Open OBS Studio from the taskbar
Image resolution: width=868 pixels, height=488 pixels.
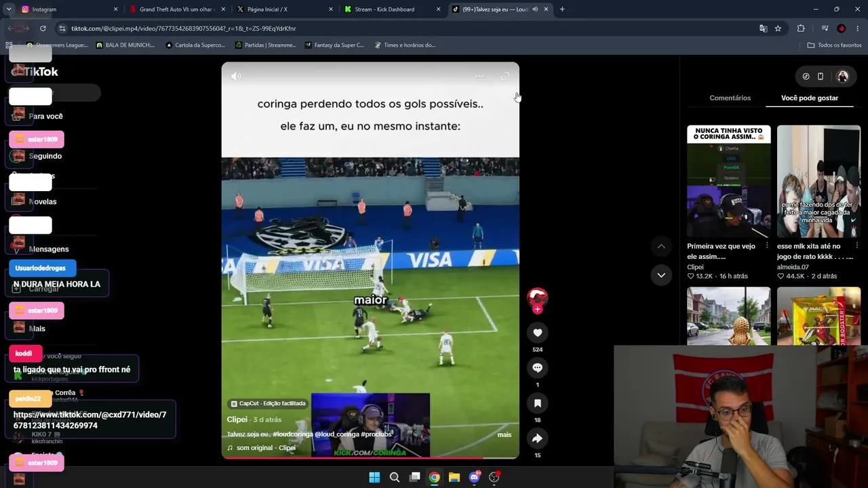point(494,477)
